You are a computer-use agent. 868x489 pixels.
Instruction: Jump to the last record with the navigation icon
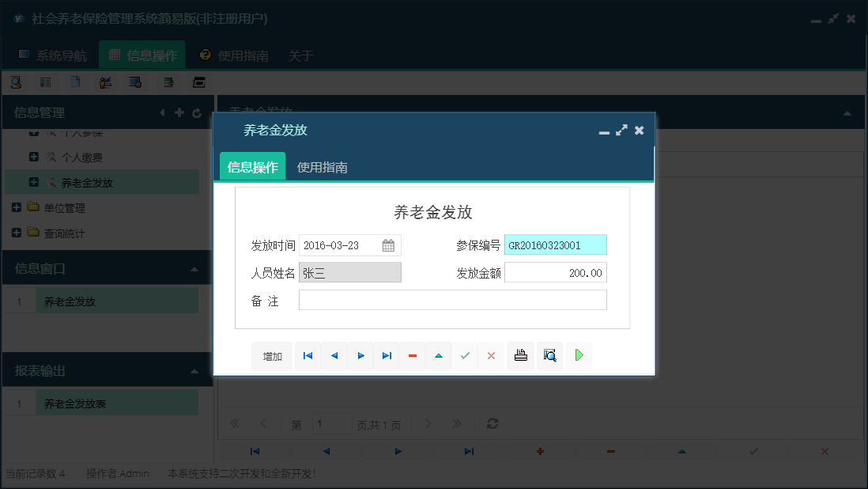(387, 355)
